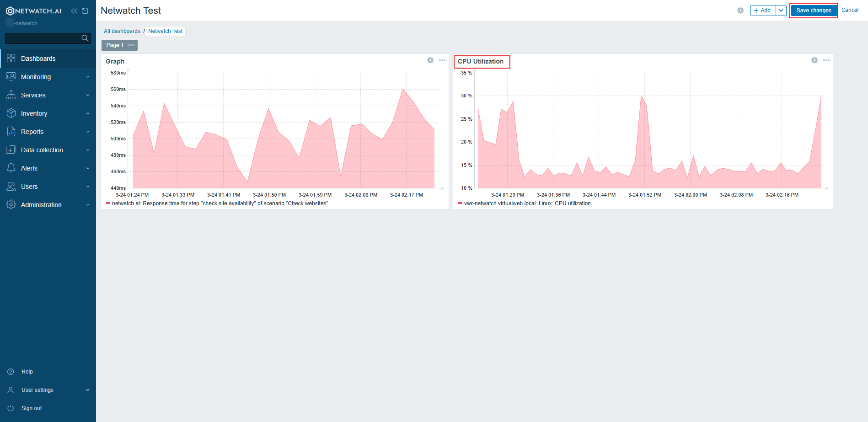Viewport: 868px width, 422px height.
Task: Open CPU Utilization widget three-dot menu
Action: point(826,60)
